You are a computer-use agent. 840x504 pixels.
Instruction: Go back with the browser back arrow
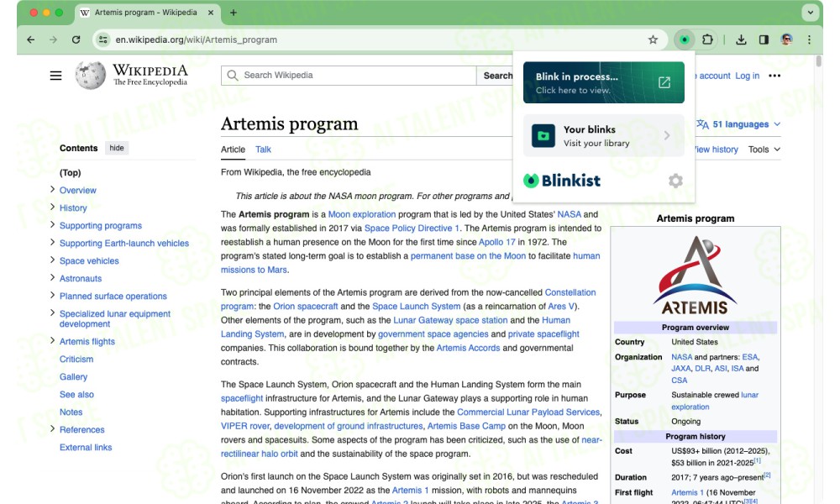pyautogui.click(x=30, y=39)
